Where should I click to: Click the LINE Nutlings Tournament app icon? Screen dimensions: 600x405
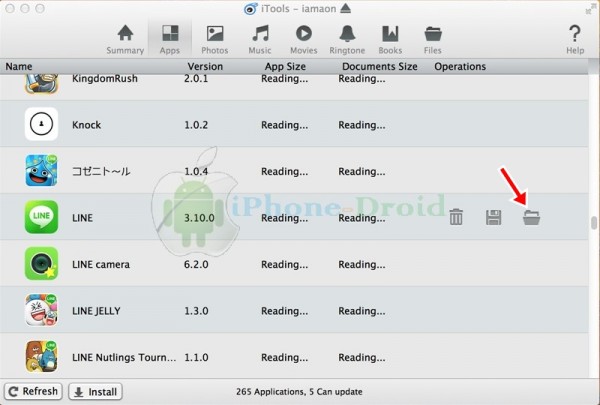(x=41, y=356)
